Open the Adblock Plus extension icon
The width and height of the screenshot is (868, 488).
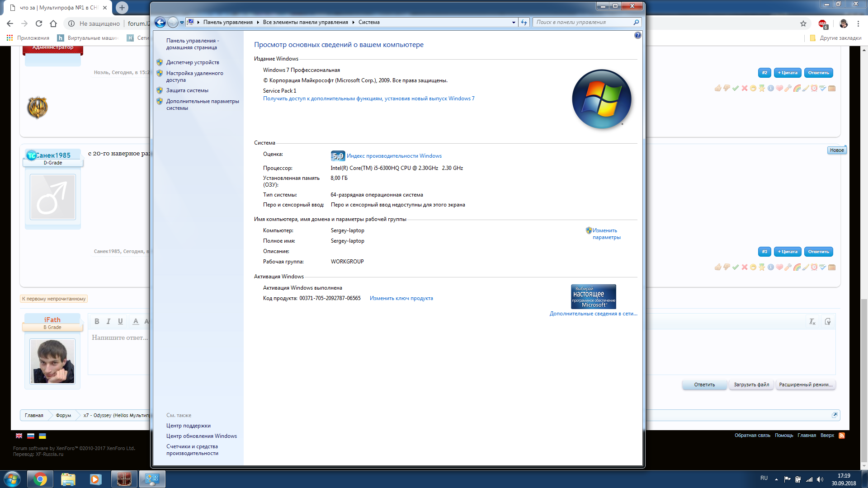coord(823,24)
